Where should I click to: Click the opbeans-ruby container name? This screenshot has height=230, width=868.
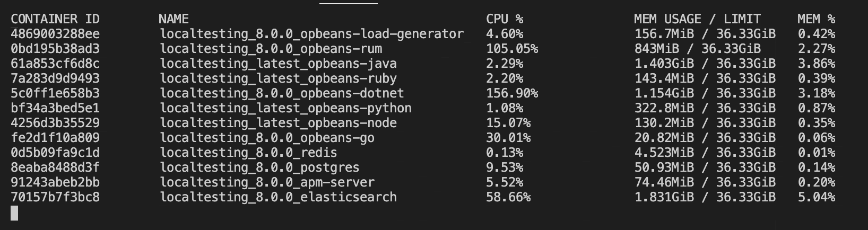click(x=278, y=78)
